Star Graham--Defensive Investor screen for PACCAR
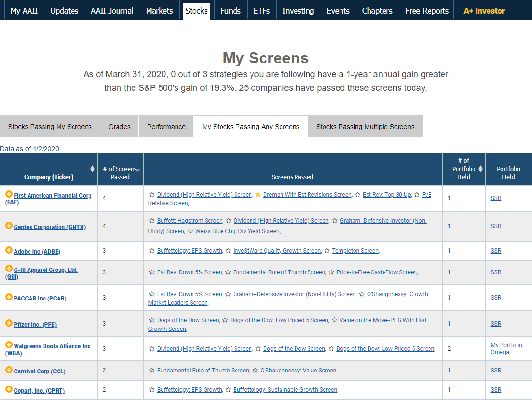The height and width of the screenshot is (400, 532). point(228,294)
